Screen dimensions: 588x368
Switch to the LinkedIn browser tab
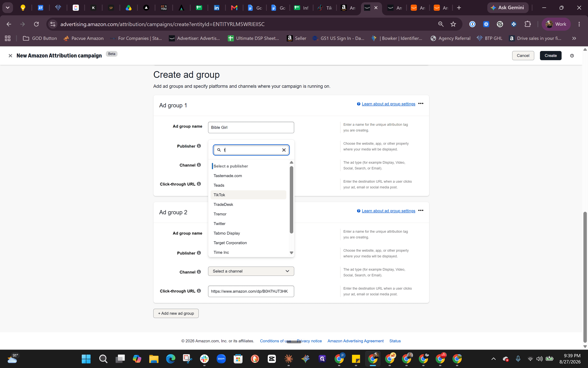coord(216,8)
